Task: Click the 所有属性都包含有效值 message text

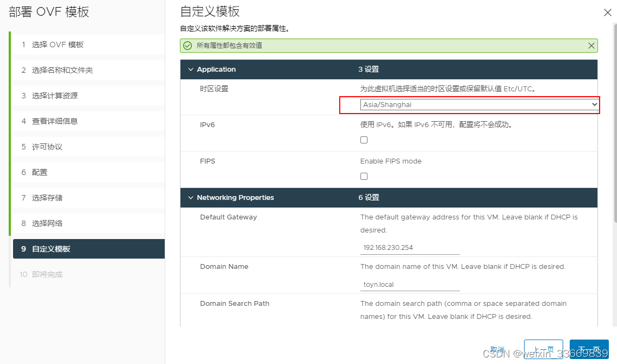Action: [229, 46]
